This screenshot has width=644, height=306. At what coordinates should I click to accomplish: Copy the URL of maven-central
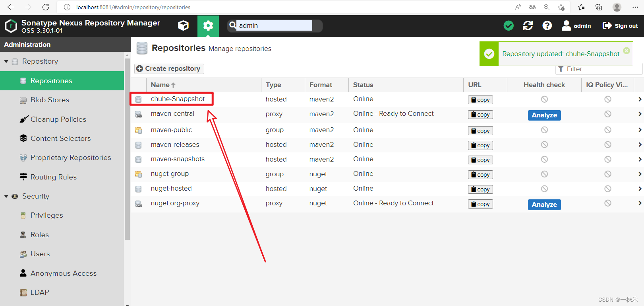pos(480,115)
